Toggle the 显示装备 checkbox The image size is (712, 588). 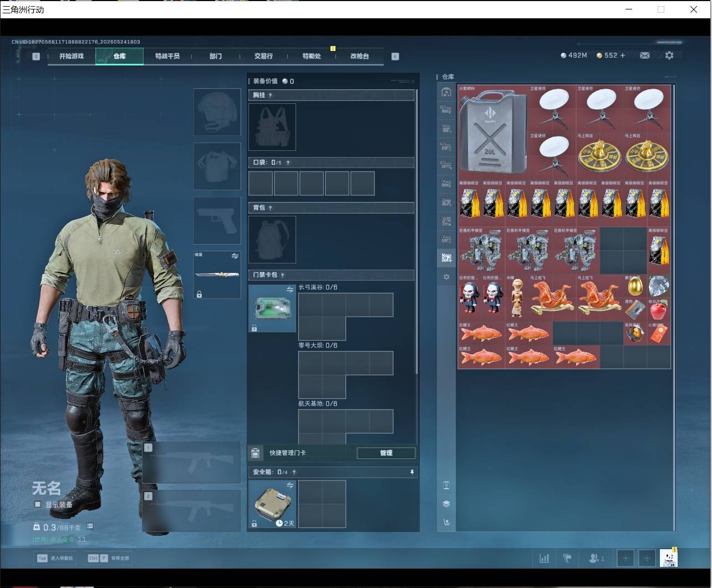(x=38, y=504)
